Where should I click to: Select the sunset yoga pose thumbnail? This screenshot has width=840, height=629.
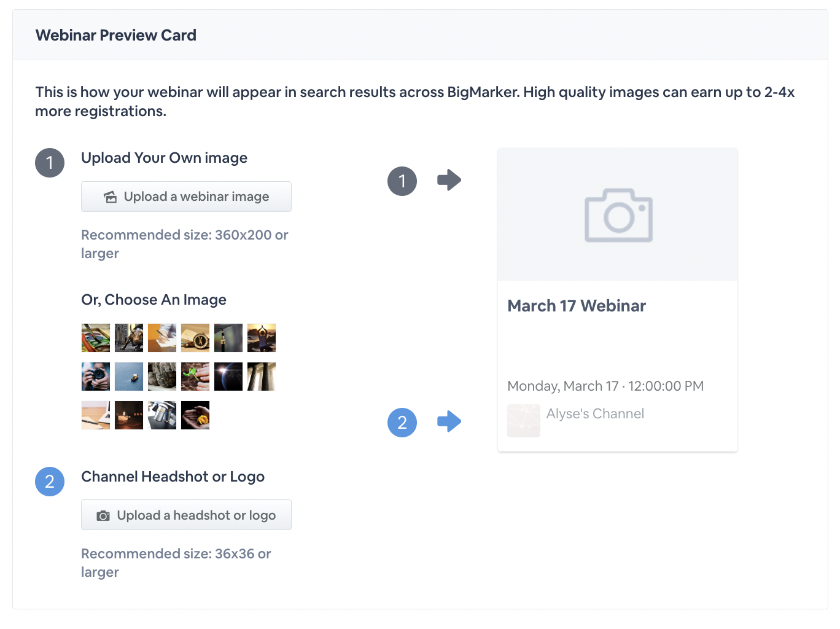tap(261, 337)
